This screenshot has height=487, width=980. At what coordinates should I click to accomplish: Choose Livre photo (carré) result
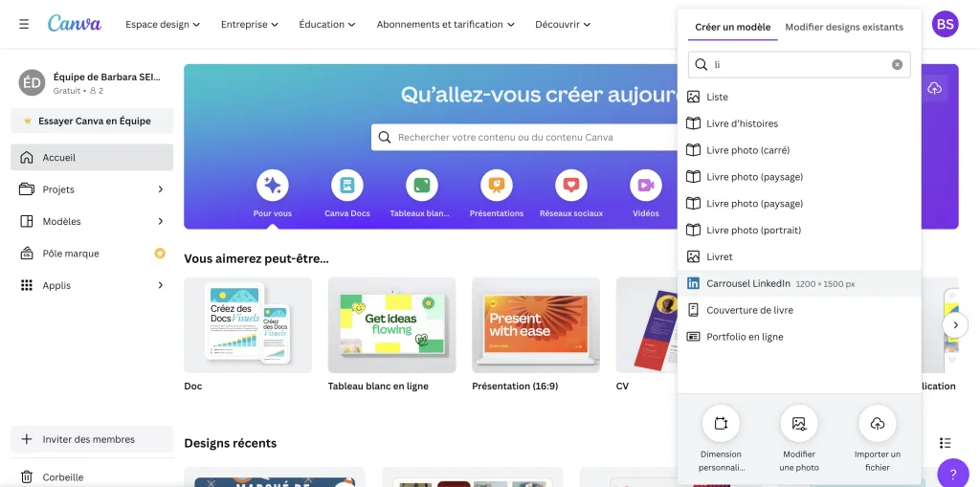tap(799, 150)
